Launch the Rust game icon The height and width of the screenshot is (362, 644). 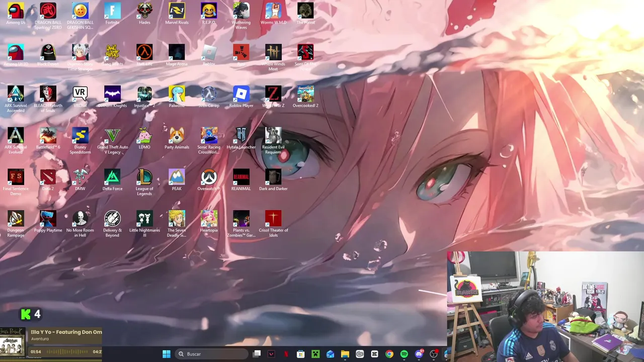click(241, 55)
